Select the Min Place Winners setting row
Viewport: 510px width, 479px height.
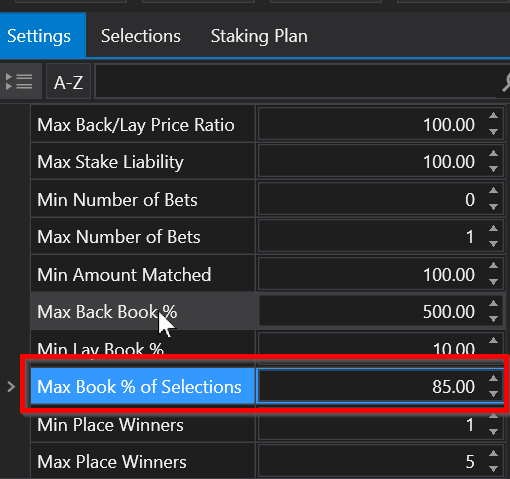point(267,425)
